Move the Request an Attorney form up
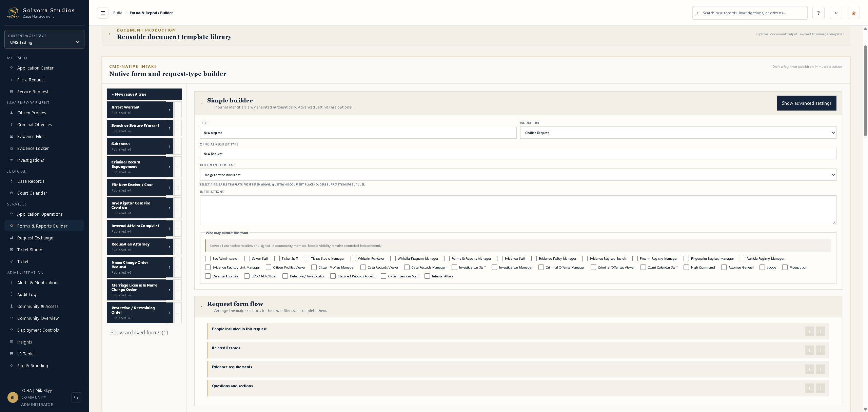 click(170, 247)
